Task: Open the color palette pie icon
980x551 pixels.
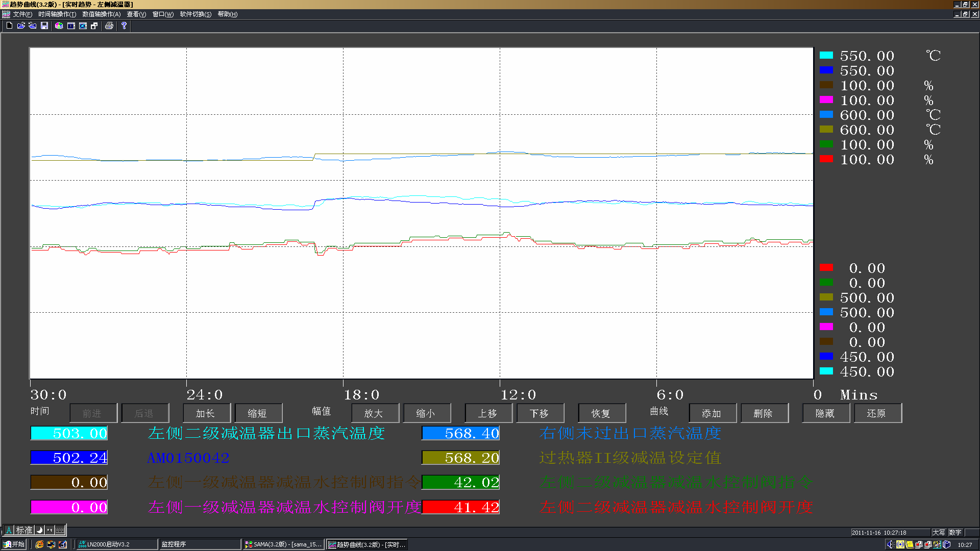Action: pos(59,26)
